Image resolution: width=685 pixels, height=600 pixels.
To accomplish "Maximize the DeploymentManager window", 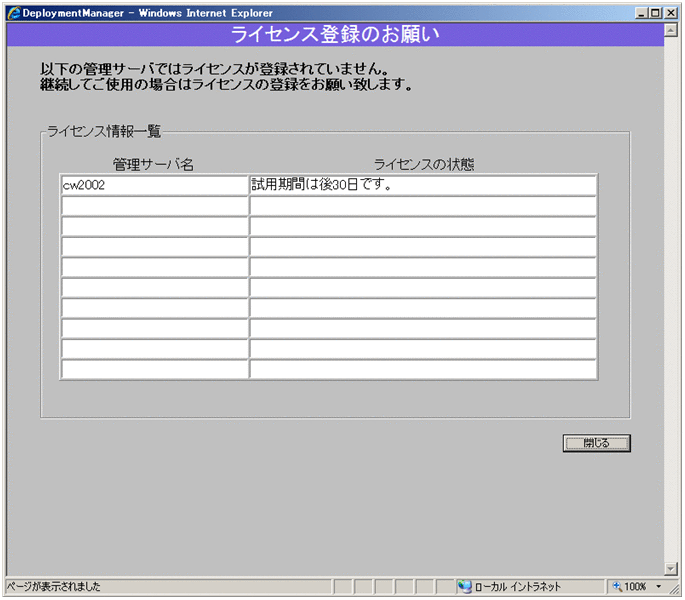I will pos(655,13).
